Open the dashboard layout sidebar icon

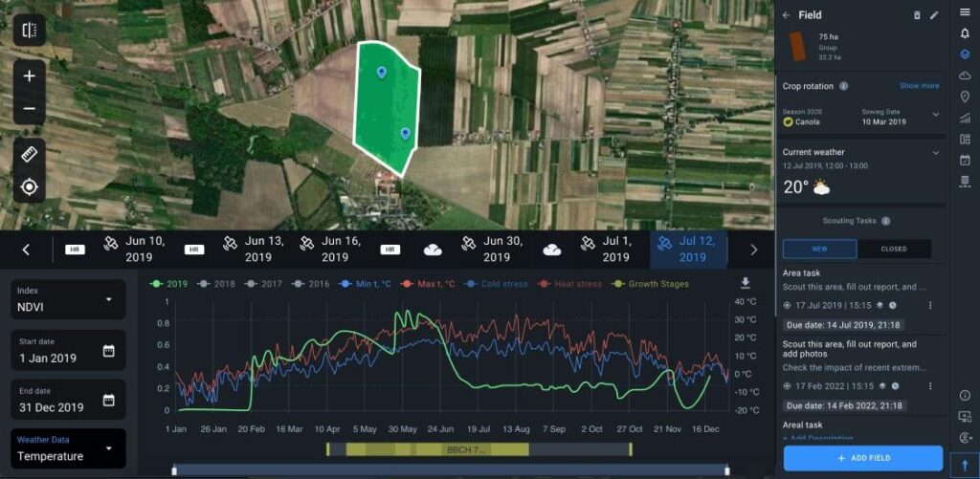(965, 139)
